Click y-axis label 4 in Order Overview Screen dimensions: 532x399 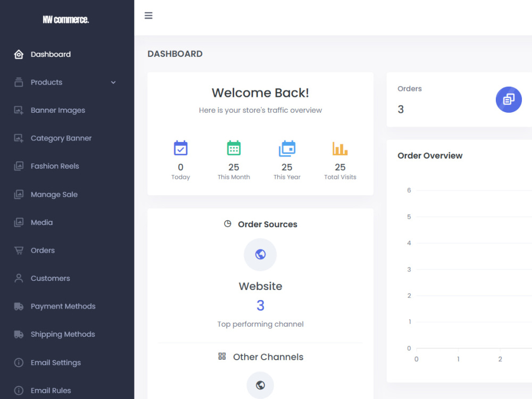(x=409, y=243)
